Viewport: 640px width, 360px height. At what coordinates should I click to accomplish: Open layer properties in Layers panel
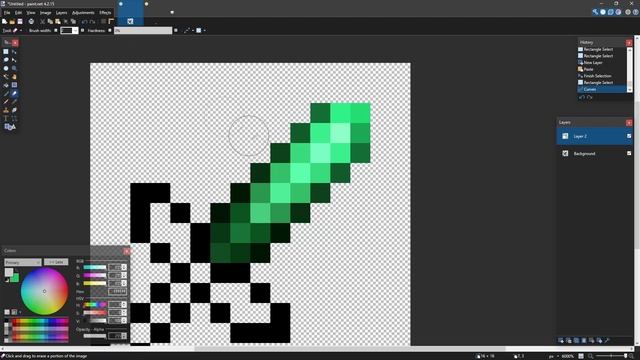[x=607, y=340]
